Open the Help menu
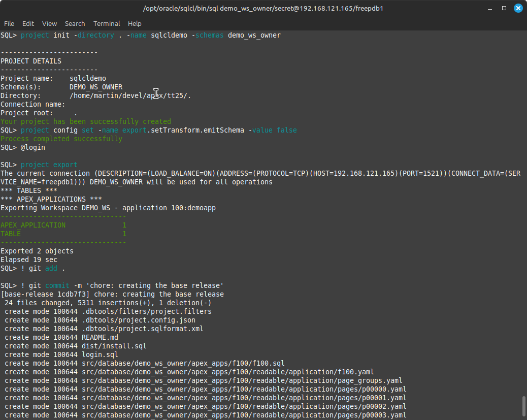 pyautogui.click(x=135, y=23)
